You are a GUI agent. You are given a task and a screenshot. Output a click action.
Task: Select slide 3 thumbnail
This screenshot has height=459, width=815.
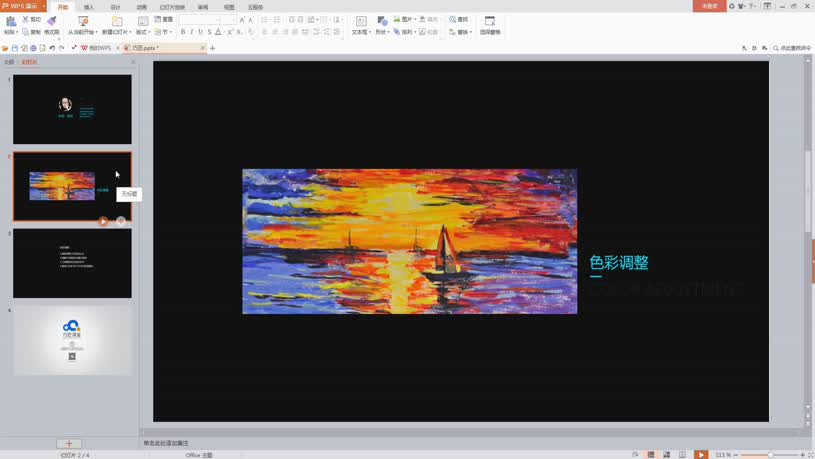click(72, 263)
